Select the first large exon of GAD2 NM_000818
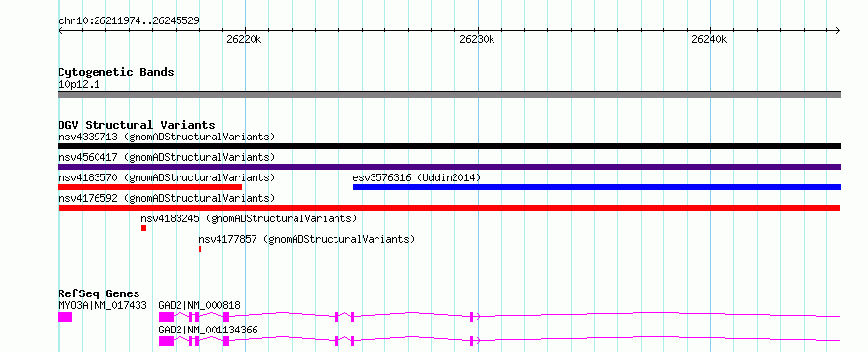868x352 pixels. tap(166, 317)
